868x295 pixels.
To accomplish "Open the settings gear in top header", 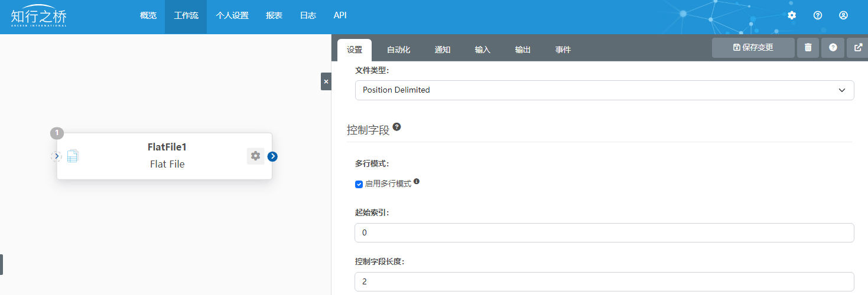I will pos(792,15).
